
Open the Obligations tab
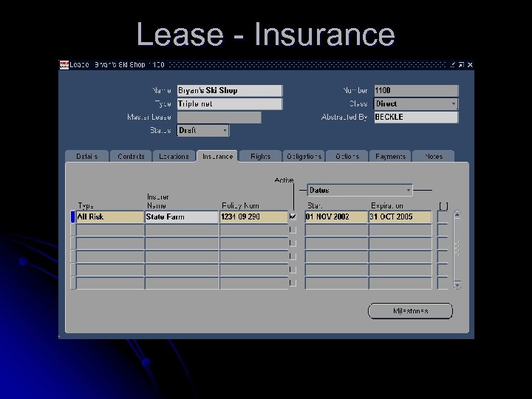click(304, 156)
